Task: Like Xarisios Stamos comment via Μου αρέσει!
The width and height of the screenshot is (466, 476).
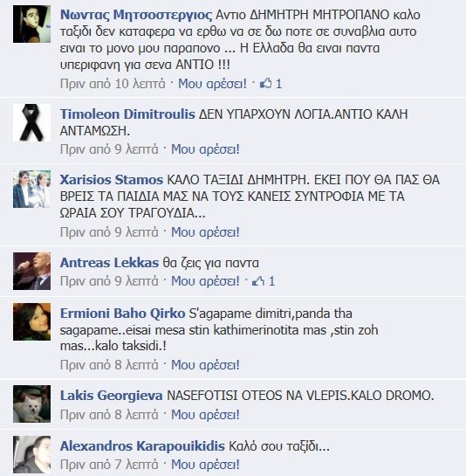Action: 205,232
